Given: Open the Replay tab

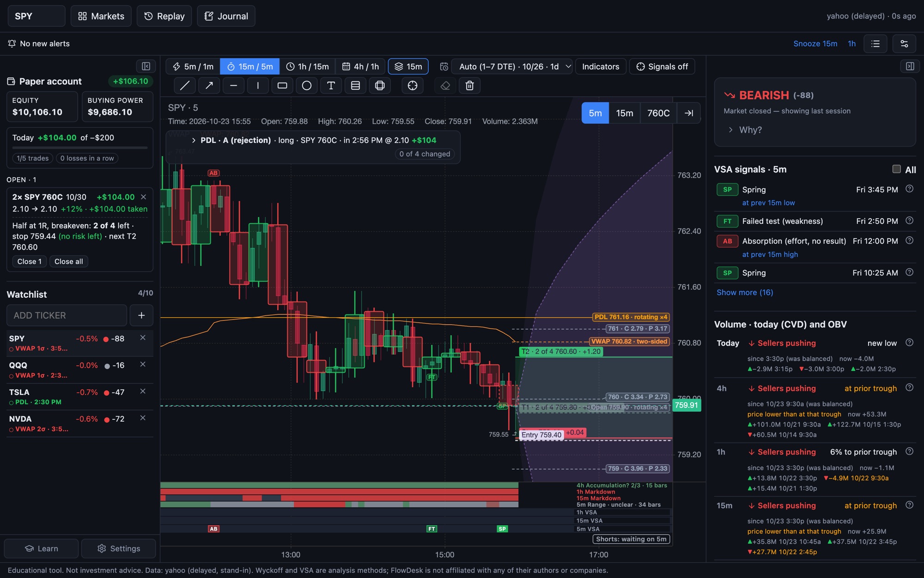Looking at the screenshot, I should pyautogui.click(x=164, y=16).
